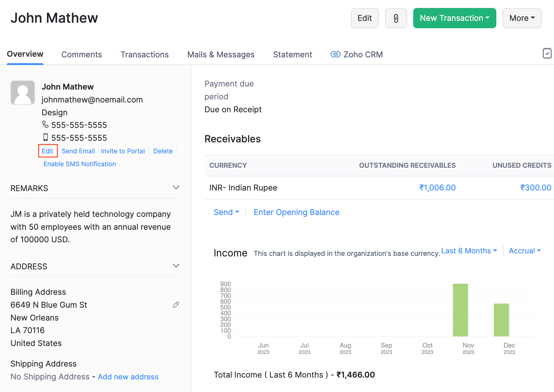The width and height of the screenshot is (554, 392).
Task: Click the Invite to Portal link
Action: point(123,151)
